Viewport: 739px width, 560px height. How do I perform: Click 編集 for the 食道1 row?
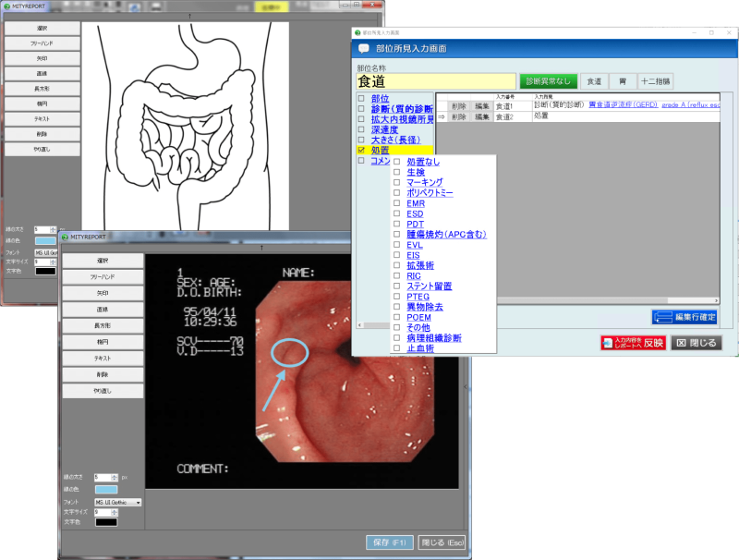[x=481, y=106]
